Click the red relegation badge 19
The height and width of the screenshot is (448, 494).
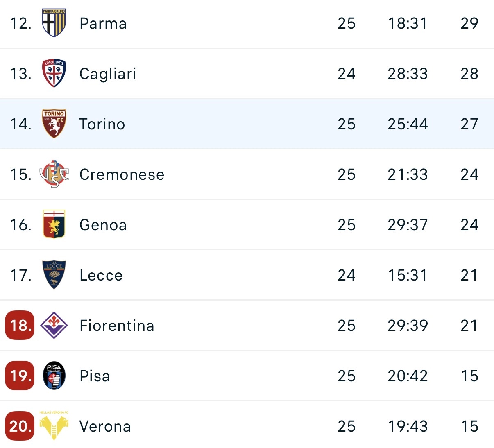(20, 376)
